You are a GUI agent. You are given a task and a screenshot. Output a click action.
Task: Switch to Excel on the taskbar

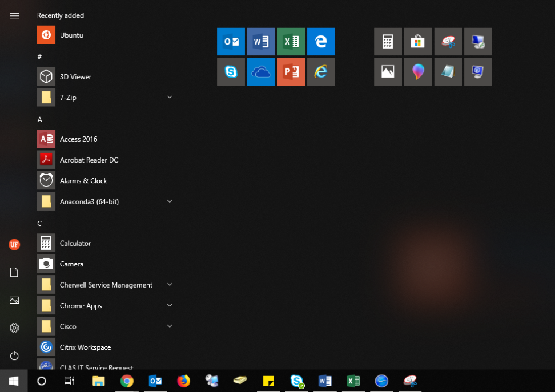tap(353, 381)
